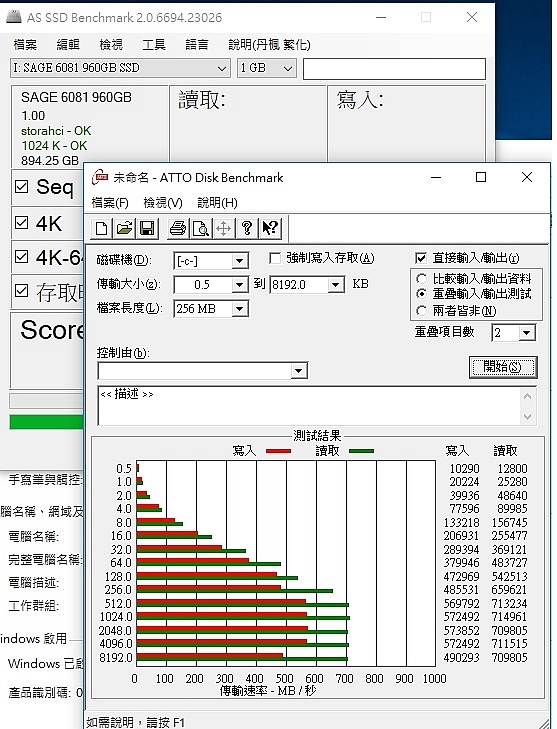Uncheck the 4K-64 checkbox in AS SSD

21,256
